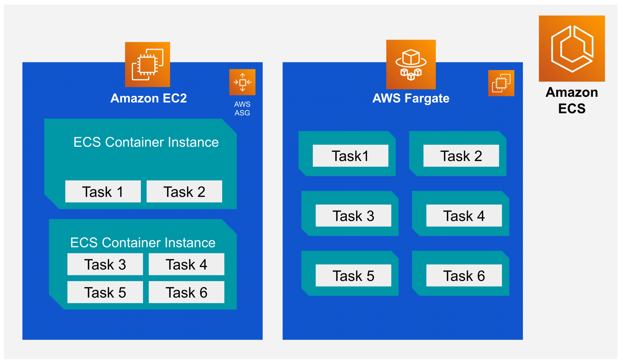Image resolution: width=622 pixels, height=364 pixels.
Task: Click the small EC2 icon in Fargate panel
Action: [x=501, y=83]
